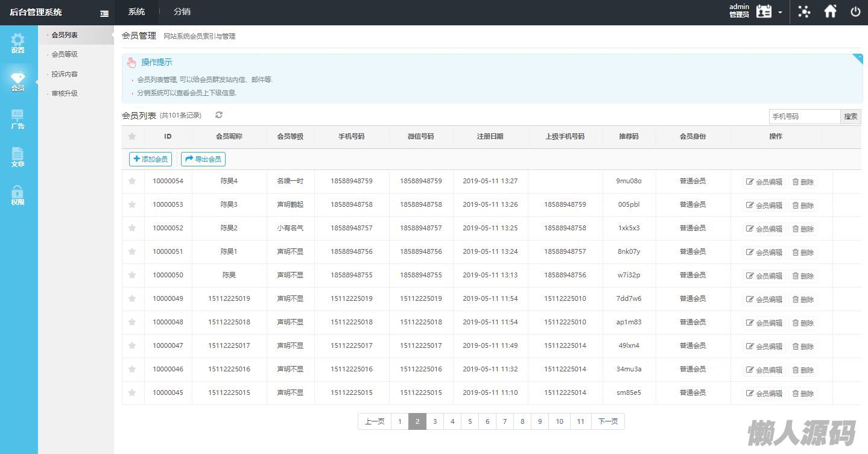Toggle the star for member 10000054
868x454 pixels.
tap(132, 181)
